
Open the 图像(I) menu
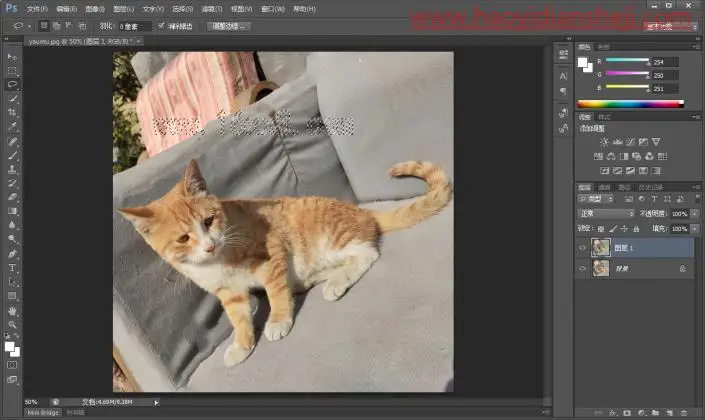95,9
